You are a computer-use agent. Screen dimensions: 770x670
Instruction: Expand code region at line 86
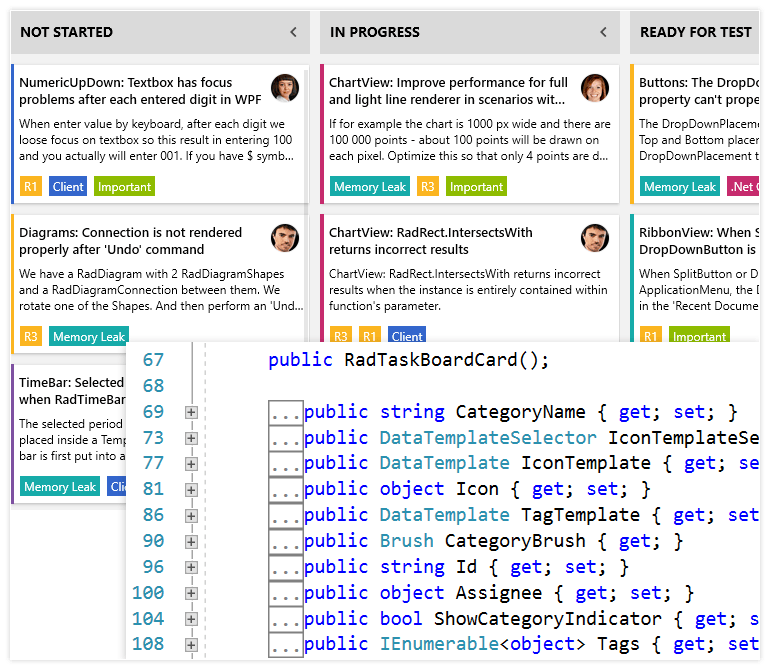pos(192,516)
